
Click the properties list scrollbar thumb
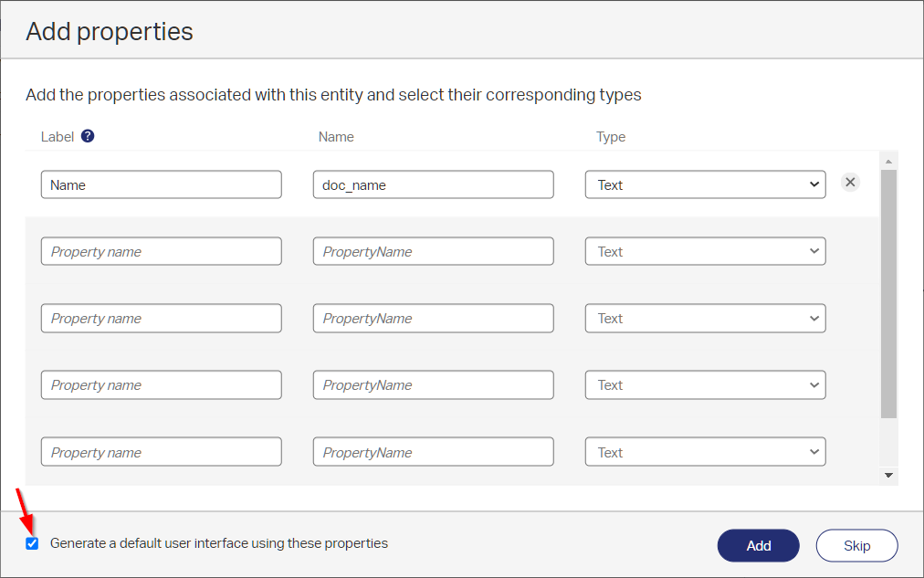[888, 292]
